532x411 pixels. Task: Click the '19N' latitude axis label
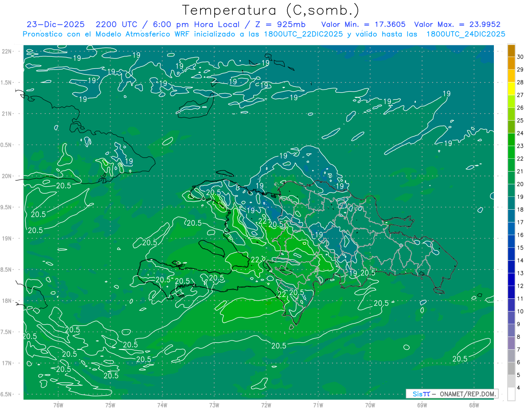8,239
